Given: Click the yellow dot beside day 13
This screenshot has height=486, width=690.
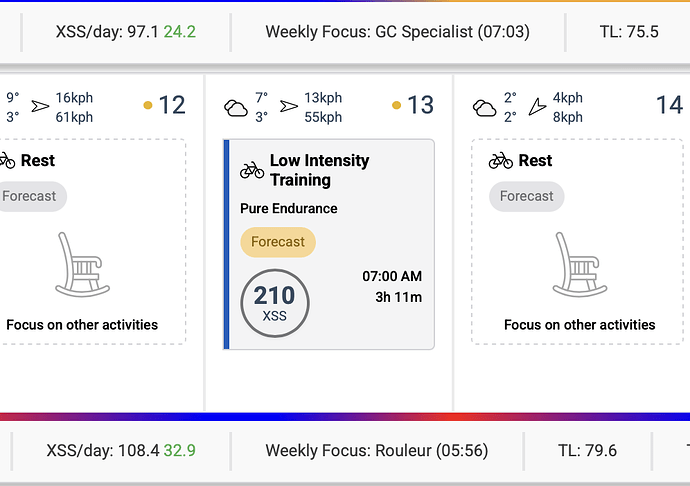Looking at the screenshot, I should point(396,105).
